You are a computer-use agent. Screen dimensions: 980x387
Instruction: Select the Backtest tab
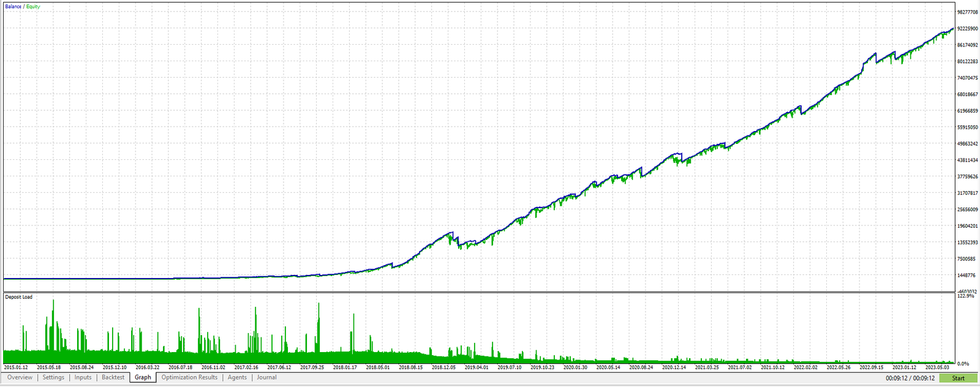tap(113, 377)
